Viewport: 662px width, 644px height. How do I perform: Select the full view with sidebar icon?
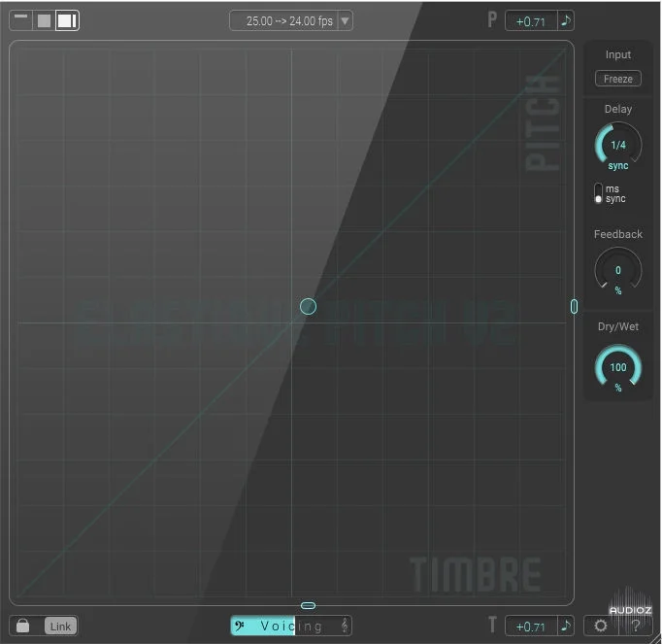tap(67, 20)
